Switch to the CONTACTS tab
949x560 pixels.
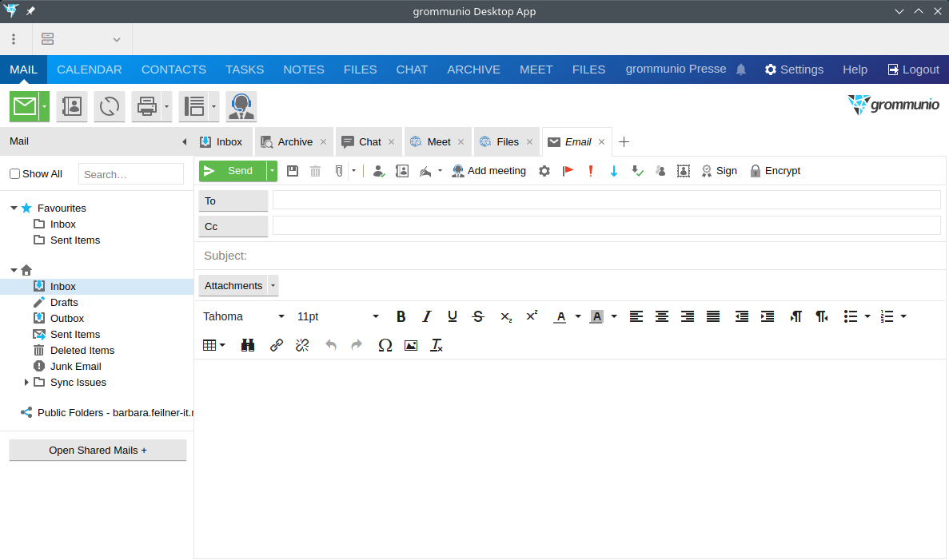coord(173,70)
